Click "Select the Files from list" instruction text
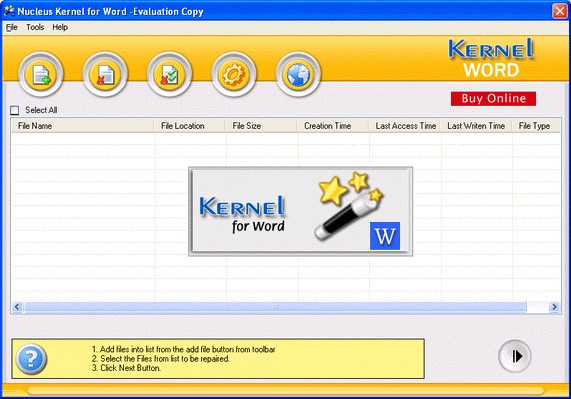This screenshot has height=399, width=571. [x=161, y=359]
